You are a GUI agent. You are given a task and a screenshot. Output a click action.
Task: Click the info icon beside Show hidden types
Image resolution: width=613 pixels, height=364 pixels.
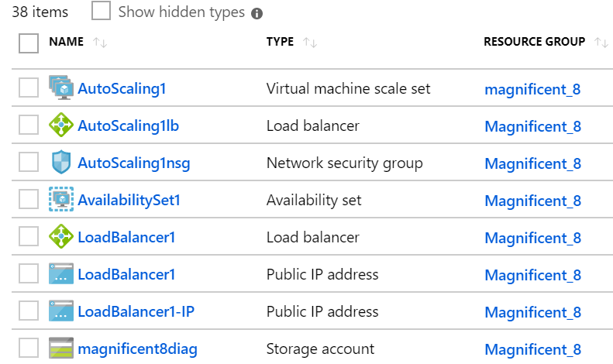[x=257, y=14]
